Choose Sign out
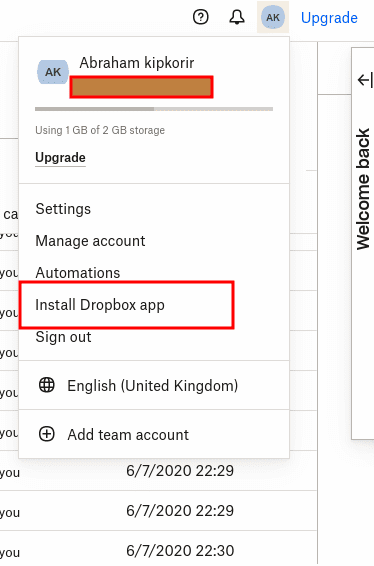 coord(63,337)
